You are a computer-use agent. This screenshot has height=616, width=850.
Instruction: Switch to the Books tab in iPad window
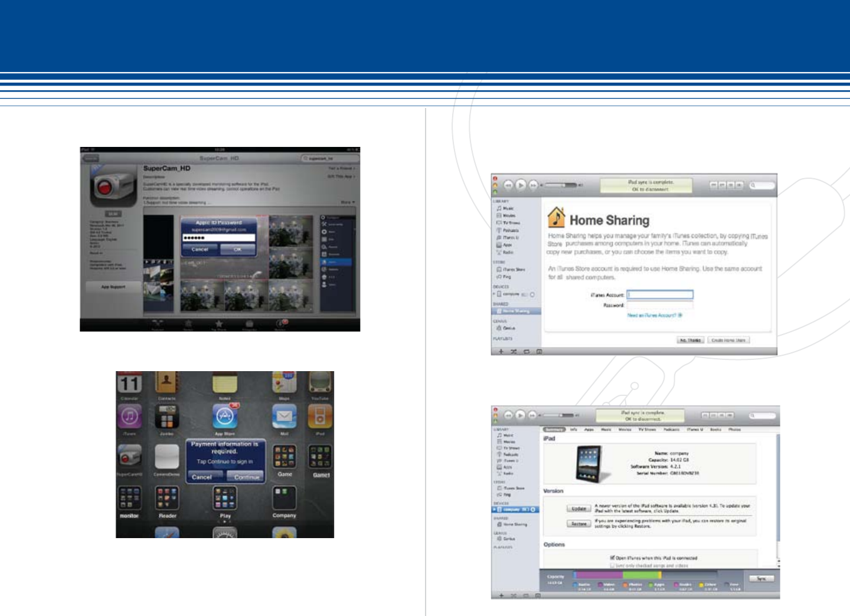(x=715, y=430)
